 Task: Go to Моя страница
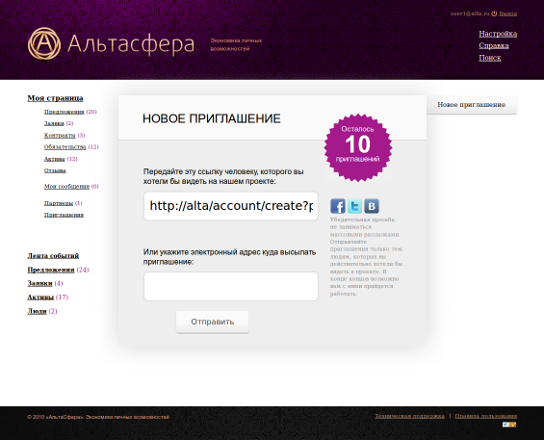tap(55, 98)
